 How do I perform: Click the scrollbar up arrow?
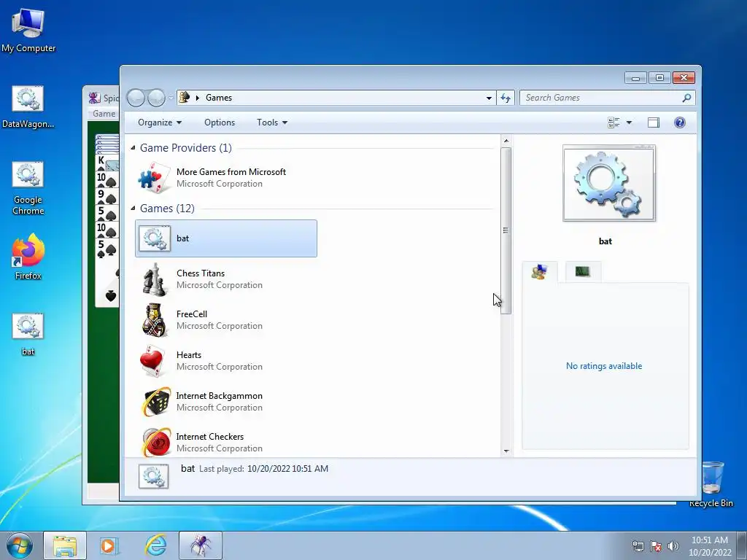[x=506, y=141]
